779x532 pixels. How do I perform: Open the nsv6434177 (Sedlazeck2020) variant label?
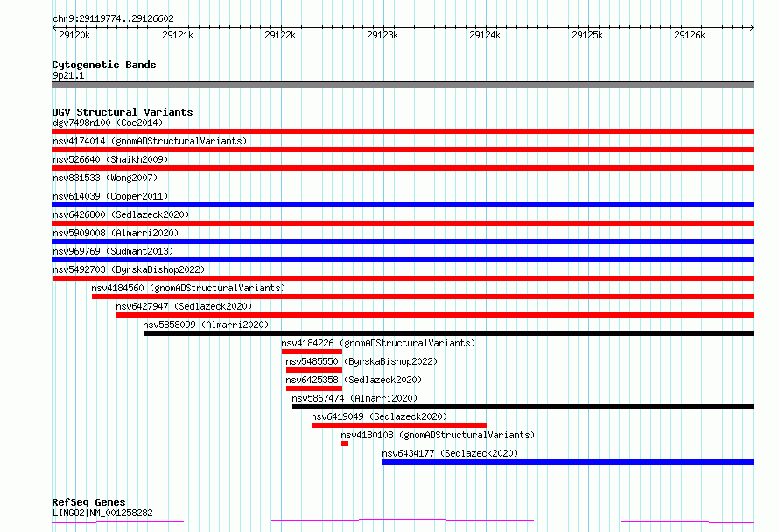pos(450,453)
